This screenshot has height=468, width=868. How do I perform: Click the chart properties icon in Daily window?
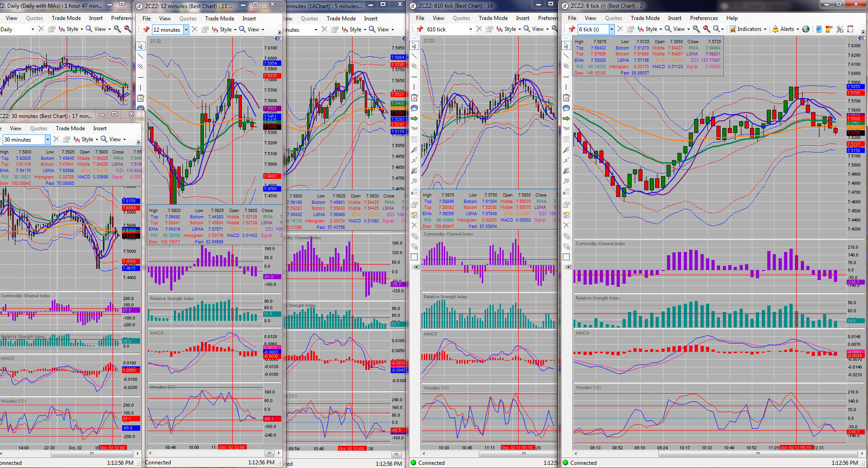51,29
